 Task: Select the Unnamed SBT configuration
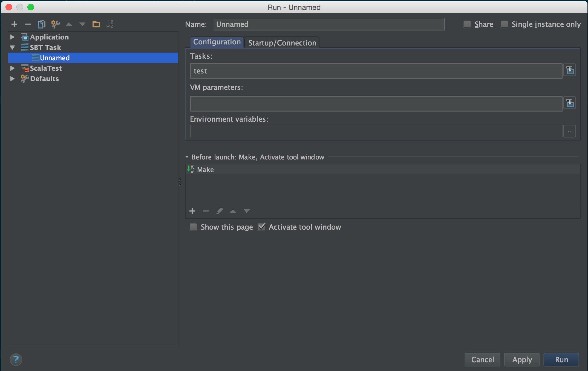(x=93, y=58)
